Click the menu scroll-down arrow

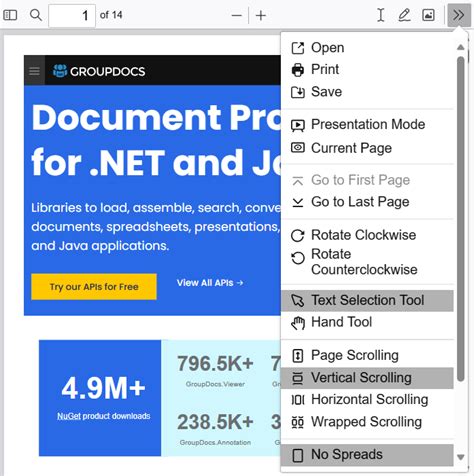click(461, 457)
